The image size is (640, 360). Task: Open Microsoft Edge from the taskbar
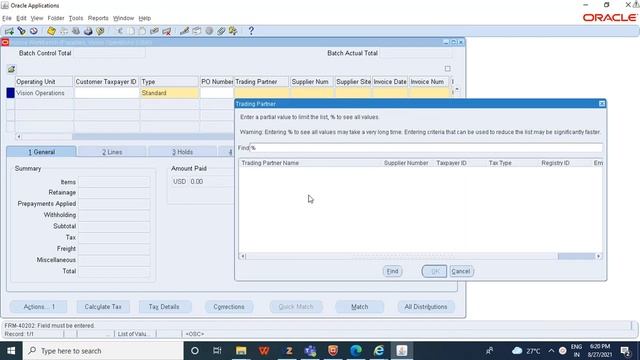point(356,351)
